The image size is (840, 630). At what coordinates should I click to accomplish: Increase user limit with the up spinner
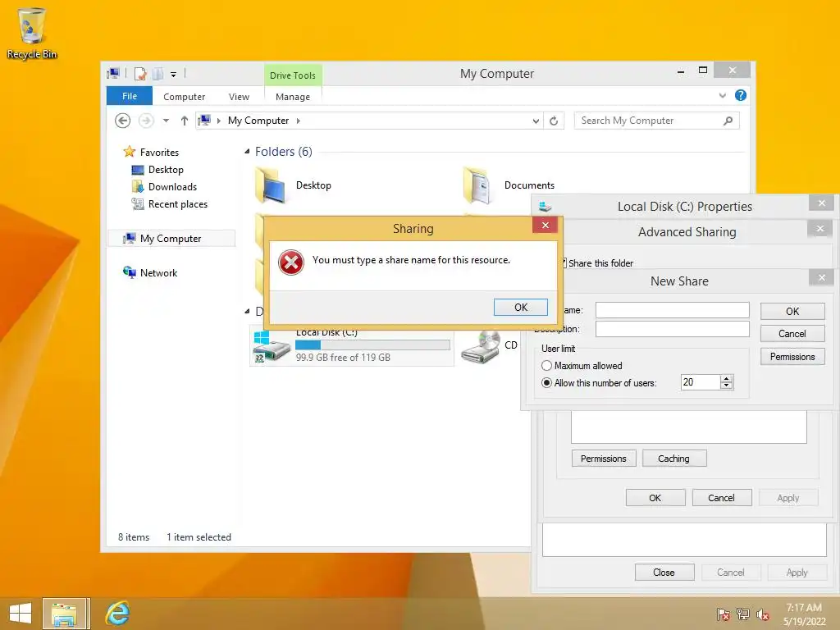click(x=727, y=379)
